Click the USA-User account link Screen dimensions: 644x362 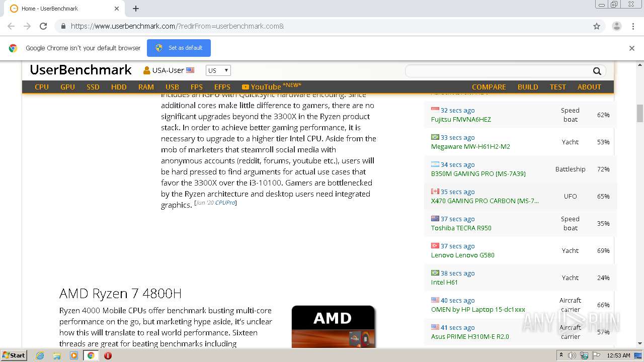168,70
